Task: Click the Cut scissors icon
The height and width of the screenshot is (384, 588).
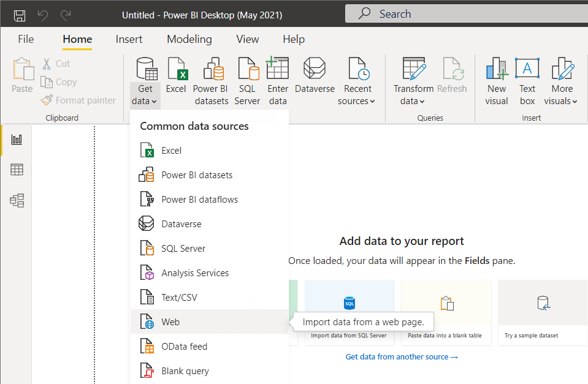Action: coord(47,64)
